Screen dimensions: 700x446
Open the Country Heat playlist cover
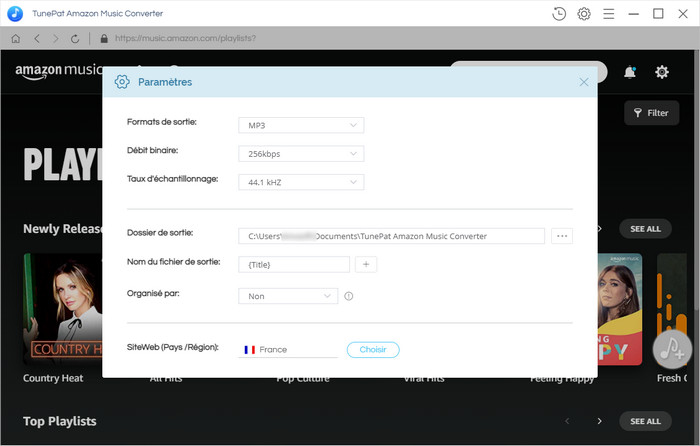click(x=63, y=309)
